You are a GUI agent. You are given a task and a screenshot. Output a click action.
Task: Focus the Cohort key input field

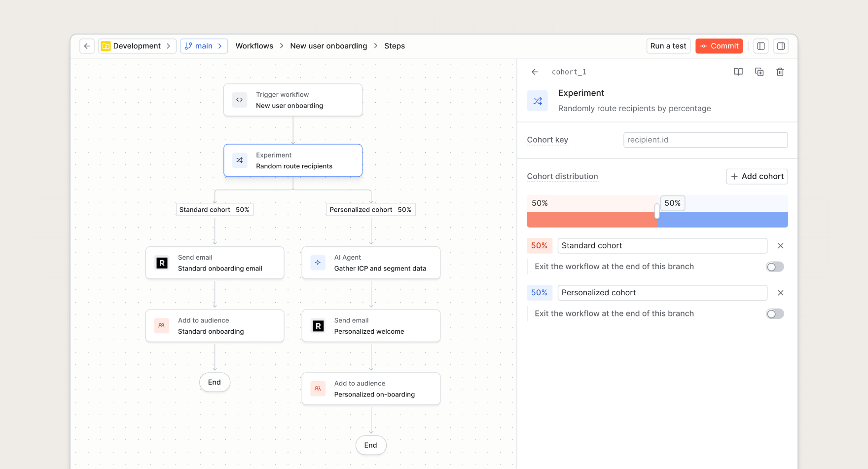click(705, 140)
